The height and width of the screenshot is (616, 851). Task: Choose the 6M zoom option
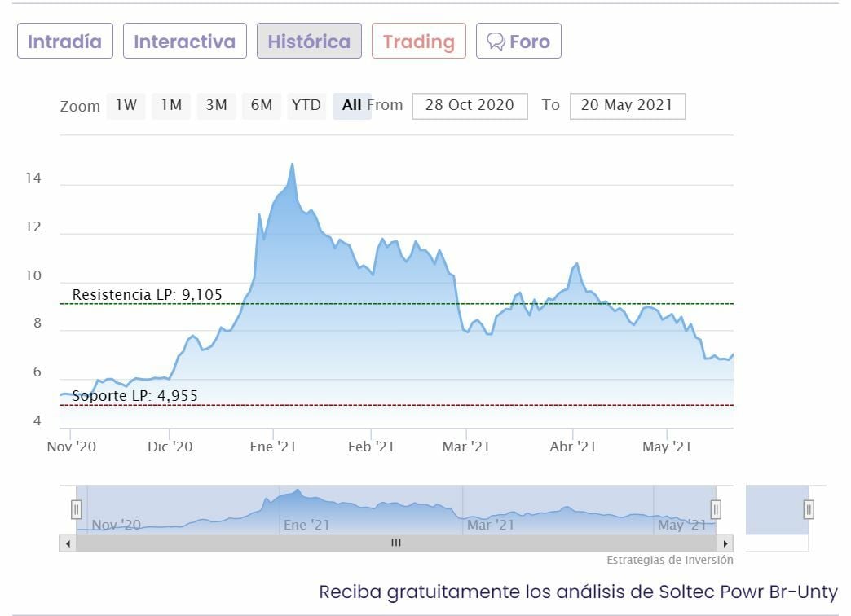click(x=262, y=105)
